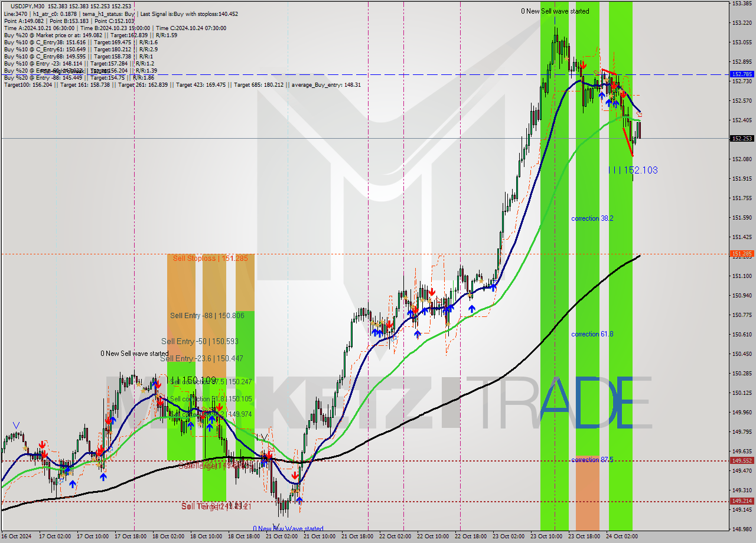Click the '24 Oct 02:00' time axis label

click(622, 537)
